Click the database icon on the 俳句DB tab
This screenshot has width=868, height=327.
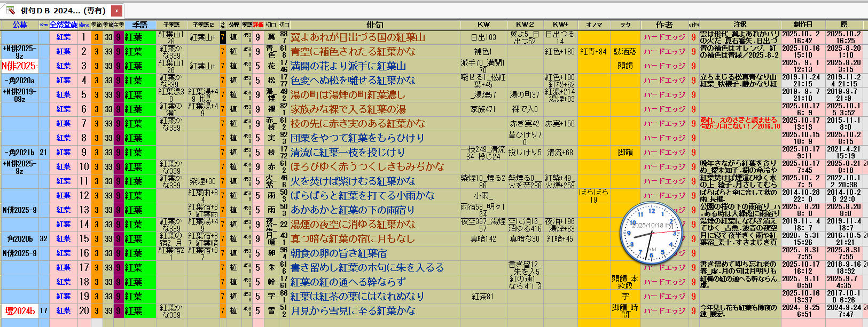10,10
